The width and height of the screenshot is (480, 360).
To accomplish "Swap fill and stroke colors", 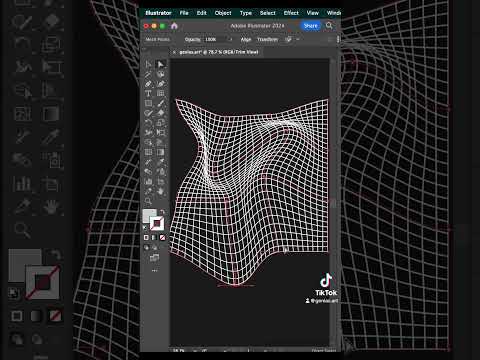I will point(162,212).
